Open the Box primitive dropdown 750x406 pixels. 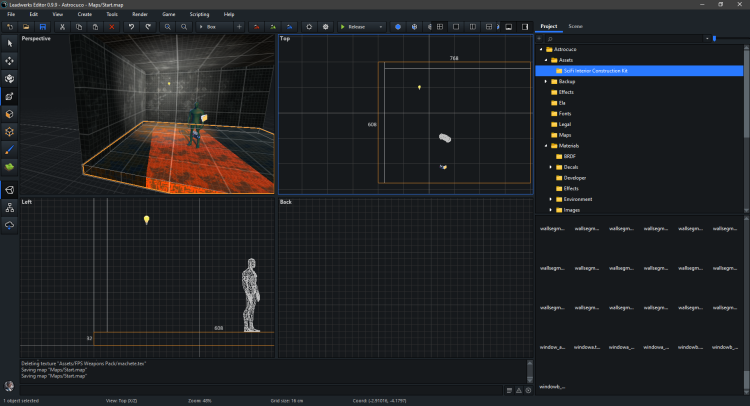(x=212, y=26)
